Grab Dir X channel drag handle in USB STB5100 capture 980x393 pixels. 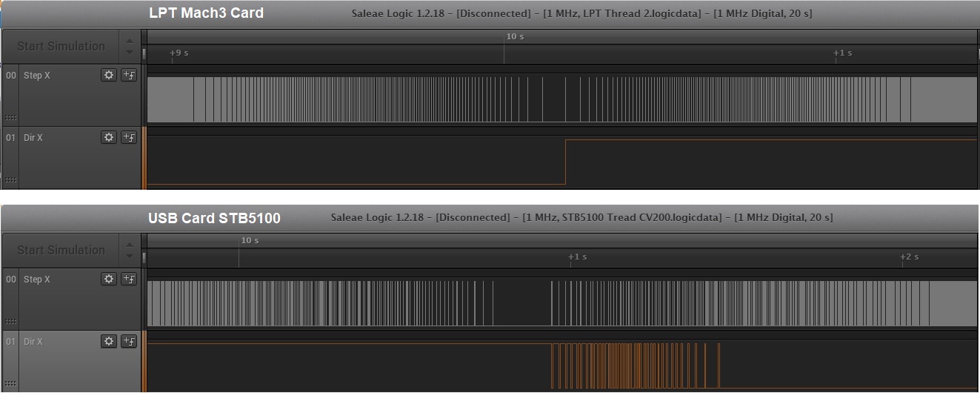point(10,383)
